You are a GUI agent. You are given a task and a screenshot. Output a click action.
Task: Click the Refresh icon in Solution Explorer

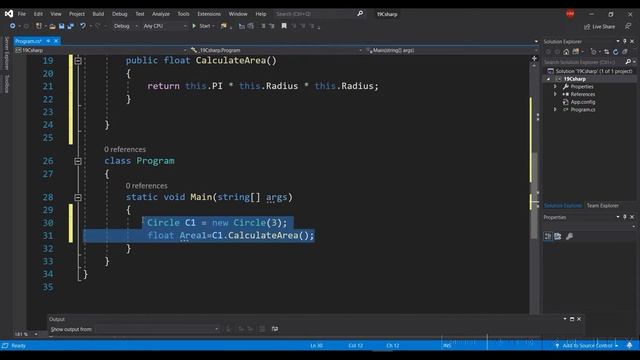pyautogui.click(x=616, y=52)
